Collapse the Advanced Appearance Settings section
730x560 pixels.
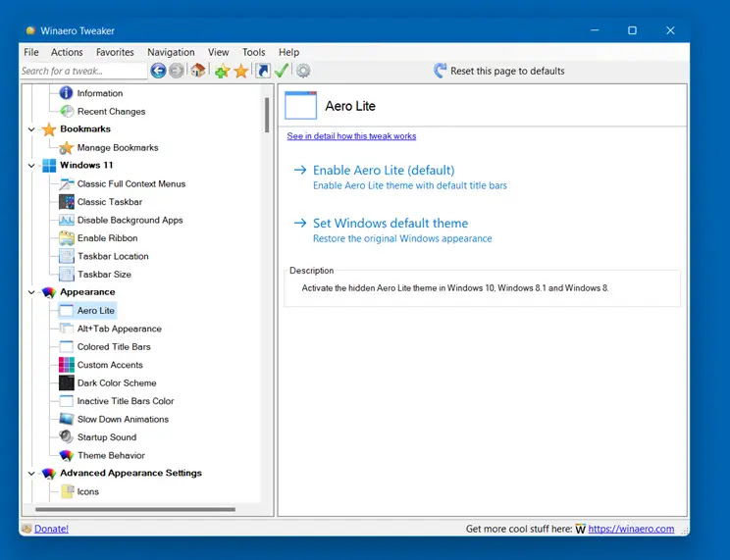pos(31,474)
